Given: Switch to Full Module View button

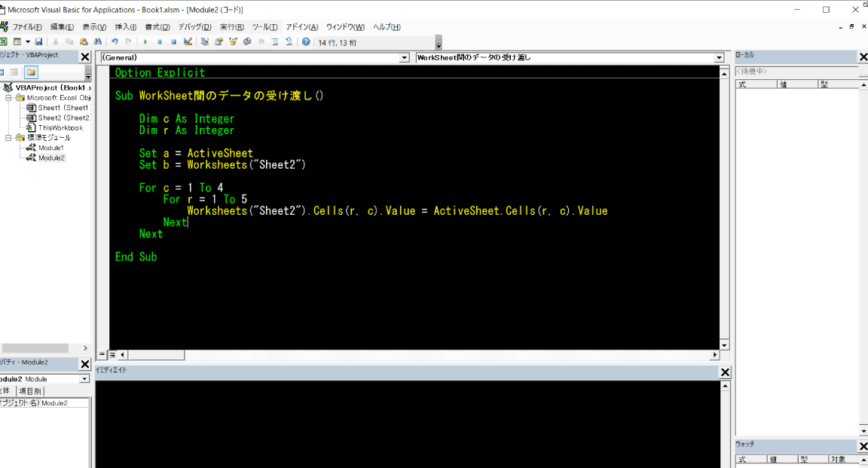Looking at the screenshot, I should coord(112,354).
